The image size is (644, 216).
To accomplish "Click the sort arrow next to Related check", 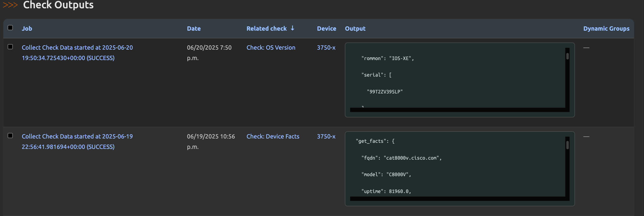I will tap(292, 28).
